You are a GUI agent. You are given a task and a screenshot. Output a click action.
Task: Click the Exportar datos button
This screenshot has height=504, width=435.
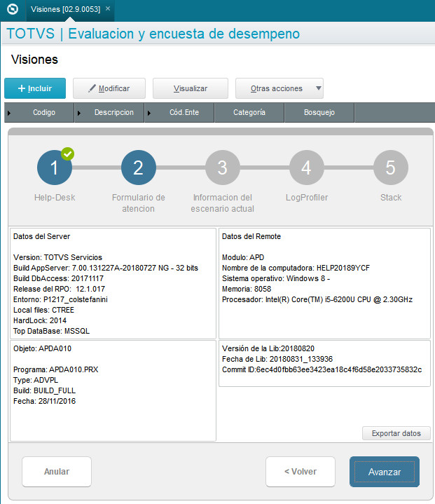(x=396, y=433)
